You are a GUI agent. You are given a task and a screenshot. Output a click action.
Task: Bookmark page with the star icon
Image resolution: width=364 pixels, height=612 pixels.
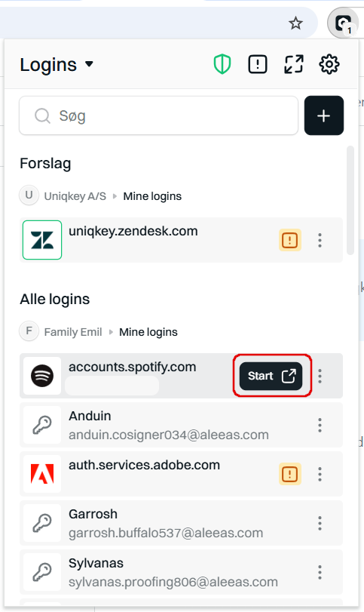(295, 23)
